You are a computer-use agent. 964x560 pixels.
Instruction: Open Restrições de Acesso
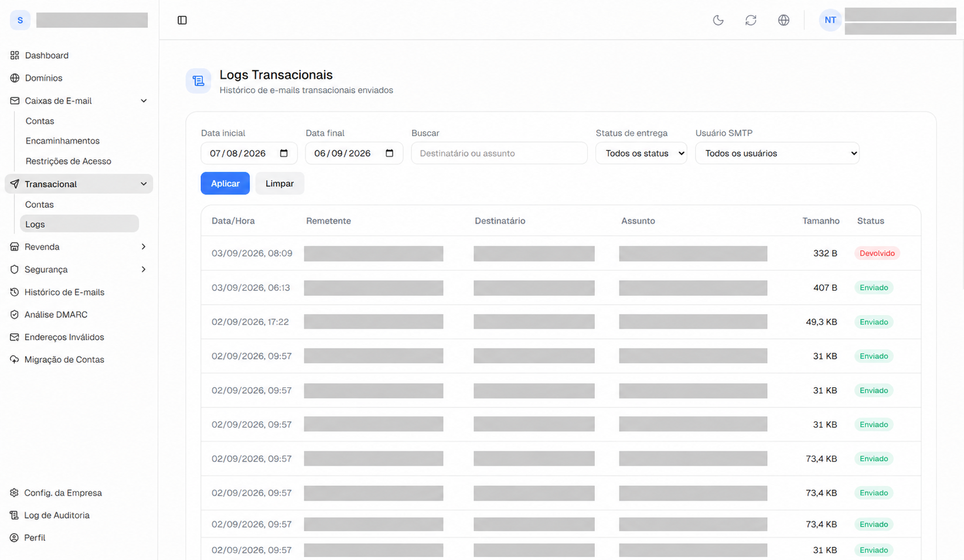pyautogui.click(x=69, y=161)
